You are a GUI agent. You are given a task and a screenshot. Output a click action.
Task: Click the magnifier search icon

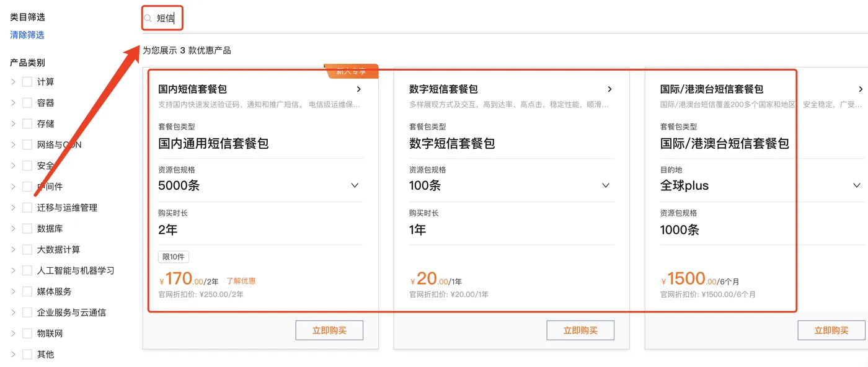(x=149, y=18)
